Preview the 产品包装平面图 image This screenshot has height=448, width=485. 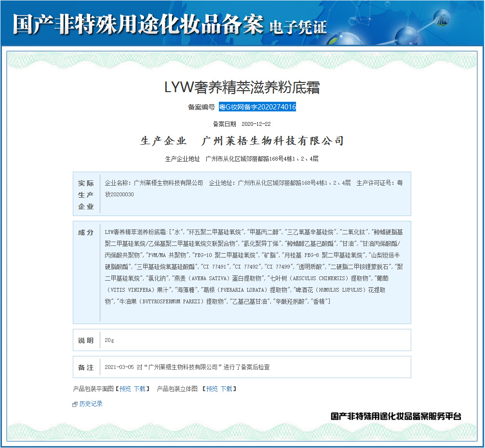pyautogui.click(x=125, y=389)
